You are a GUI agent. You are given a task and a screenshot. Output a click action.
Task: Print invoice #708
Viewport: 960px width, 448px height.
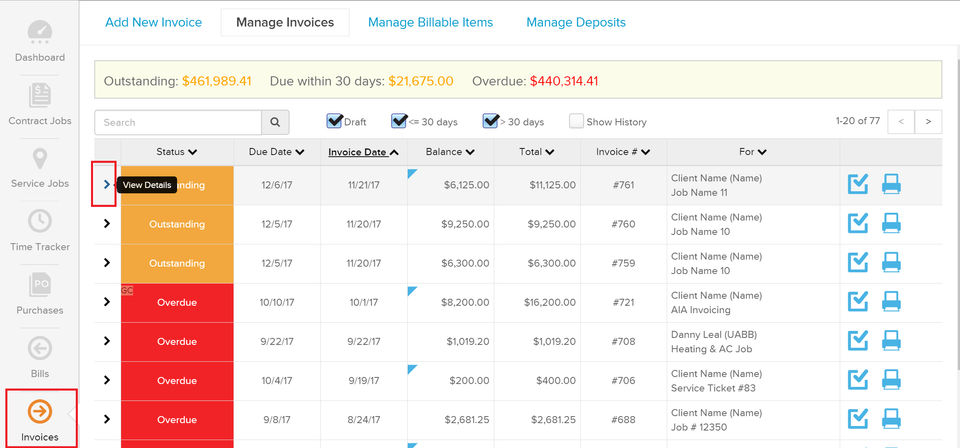(891, 341)
